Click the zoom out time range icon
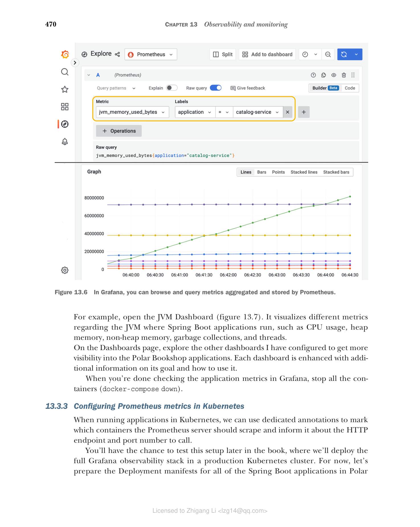This screenshot has width=420, height=527. [328, 54]
